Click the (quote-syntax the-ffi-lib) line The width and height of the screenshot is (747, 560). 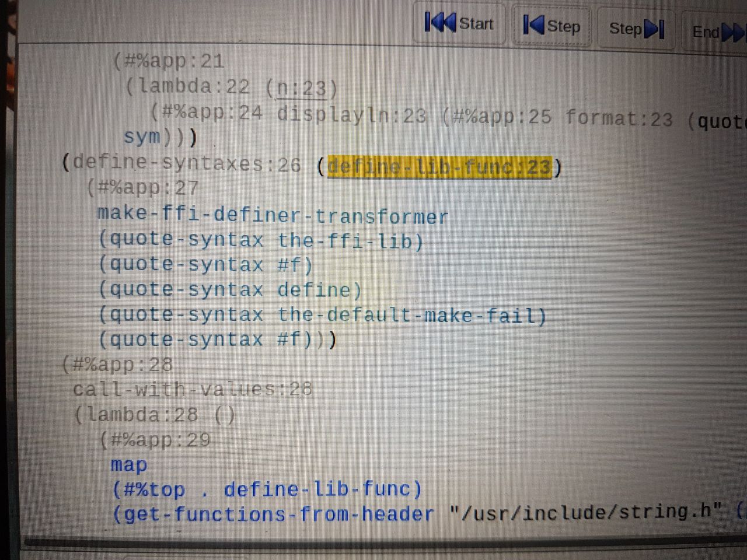point(261,240)
